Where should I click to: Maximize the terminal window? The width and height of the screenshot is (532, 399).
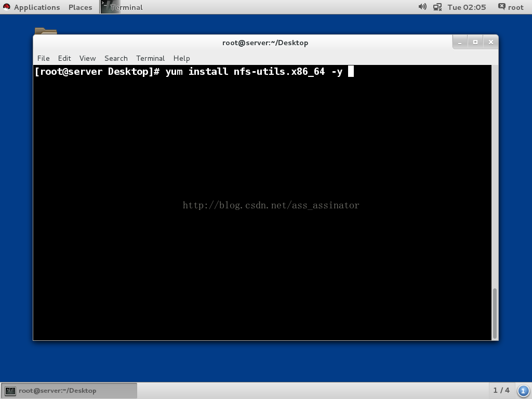(475, 43)
